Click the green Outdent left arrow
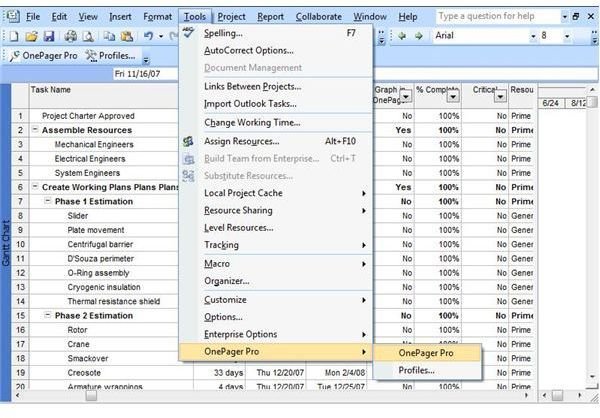 402,36
